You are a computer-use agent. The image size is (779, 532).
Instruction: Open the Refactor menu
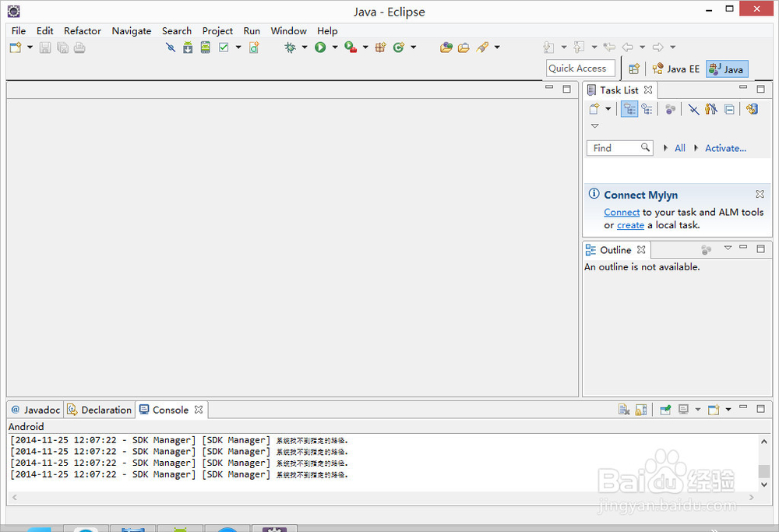point(83,31)
